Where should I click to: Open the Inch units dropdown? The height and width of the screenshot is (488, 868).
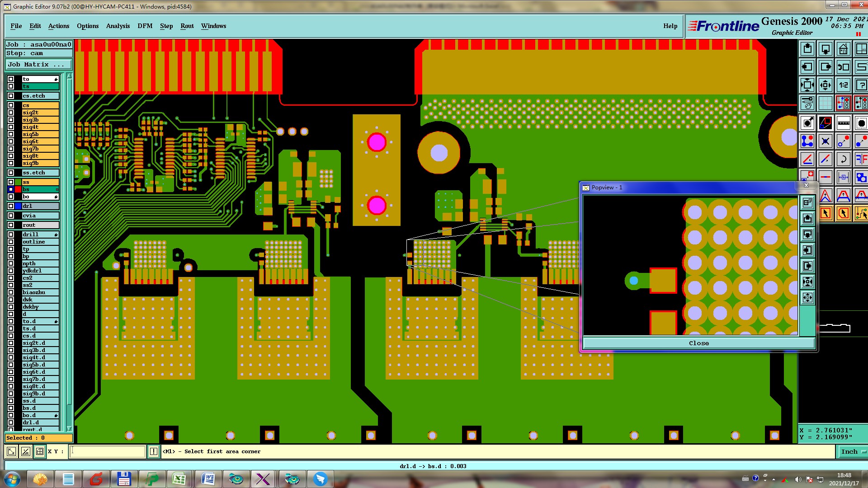pos(852,451)
